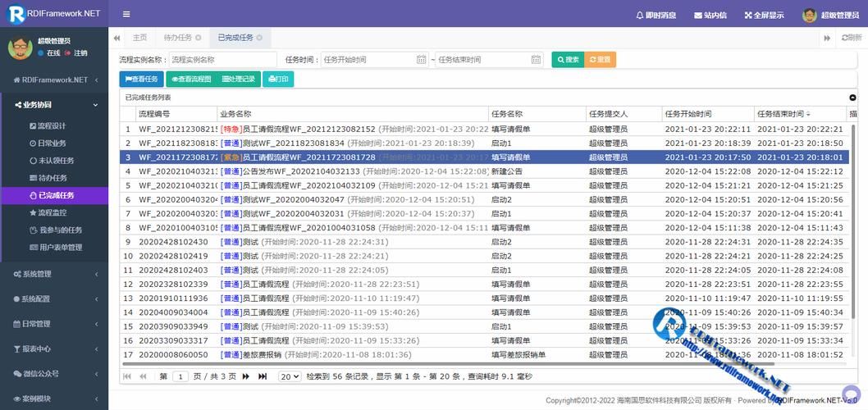The image size is (868, 410).
Task: Click the 在线 status indicator
Action: pyautogui.click(x=48, y=53)
